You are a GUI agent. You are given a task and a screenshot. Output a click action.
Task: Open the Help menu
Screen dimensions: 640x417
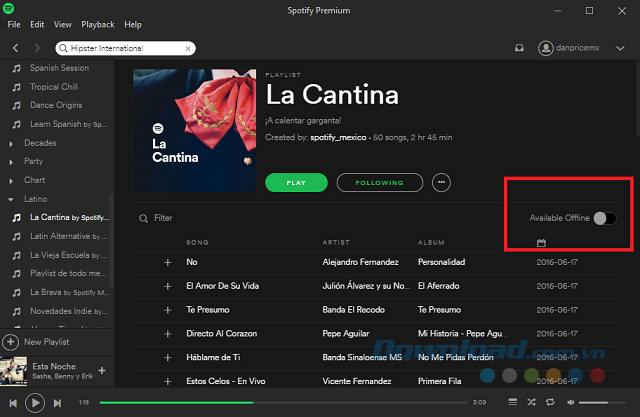[133, 24]
